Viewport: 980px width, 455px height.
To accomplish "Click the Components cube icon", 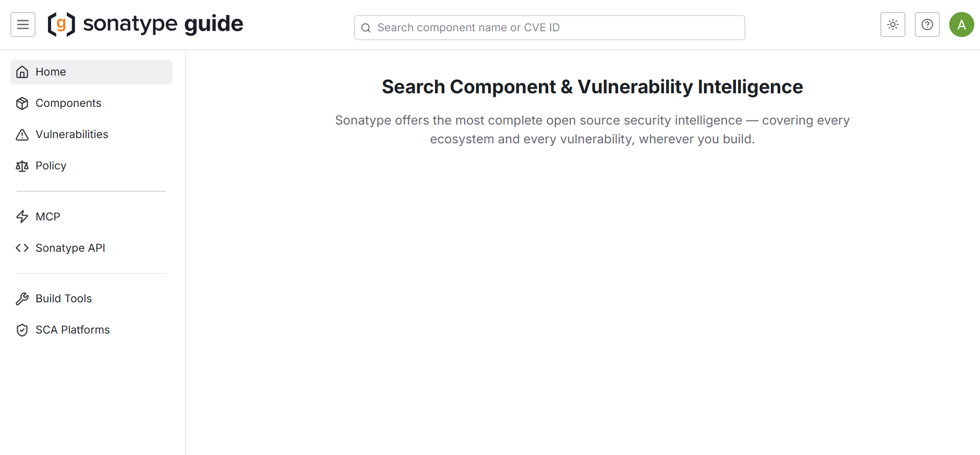I will pyautogui.click(x=22, y=103).
